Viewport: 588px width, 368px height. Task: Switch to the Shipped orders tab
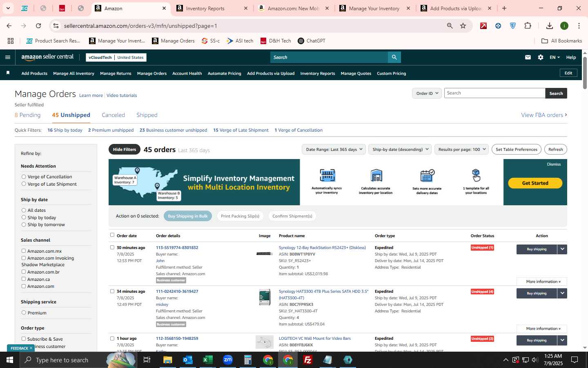pos(147,115)
